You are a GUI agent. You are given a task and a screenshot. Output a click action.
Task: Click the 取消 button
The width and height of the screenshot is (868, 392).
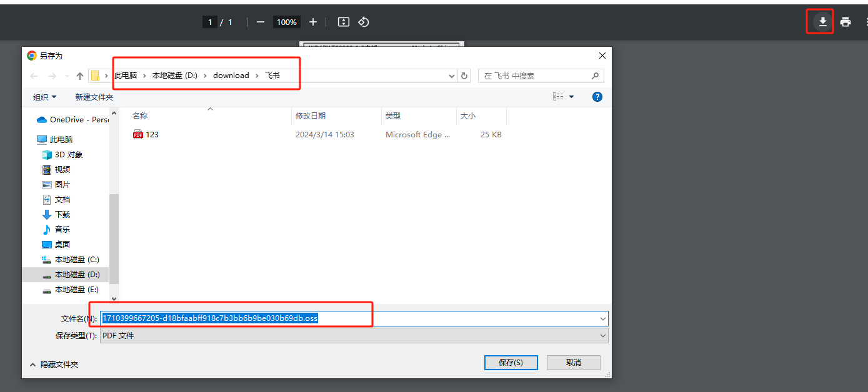coord(573,362)
